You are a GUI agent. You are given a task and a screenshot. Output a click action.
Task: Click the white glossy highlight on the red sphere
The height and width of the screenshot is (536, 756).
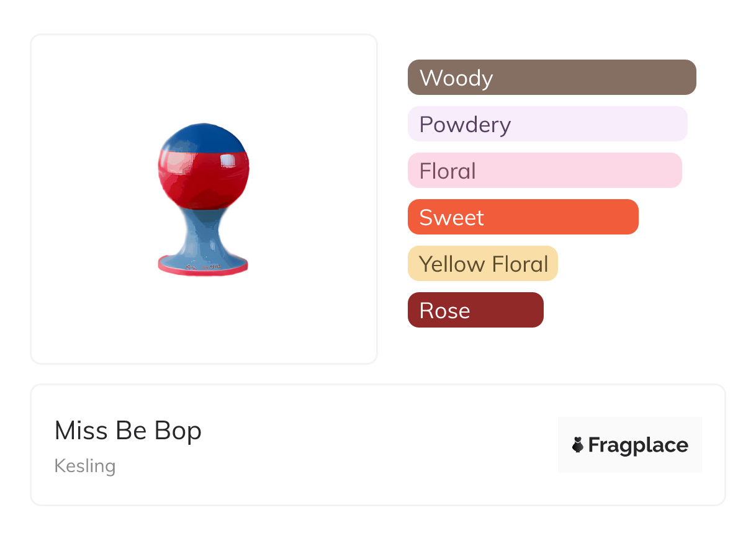[x=228, y=161]
